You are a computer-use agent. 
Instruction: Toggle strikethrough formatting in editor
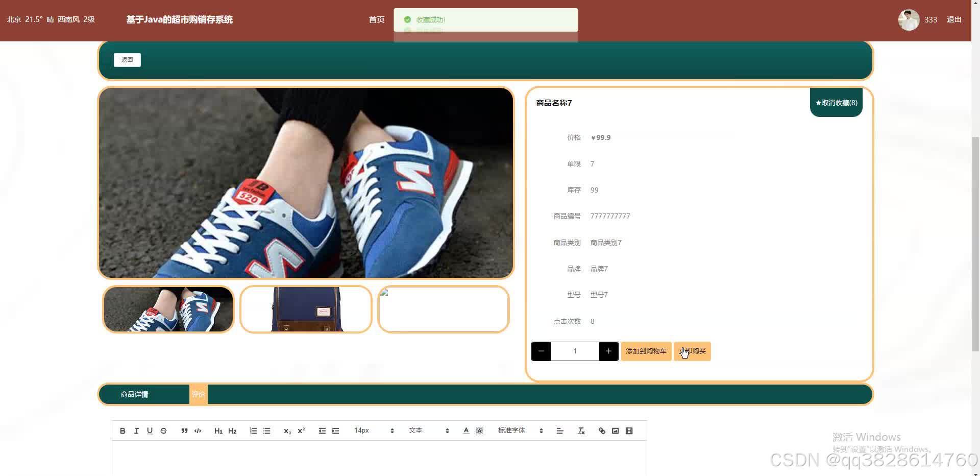[x=163, y=431]
